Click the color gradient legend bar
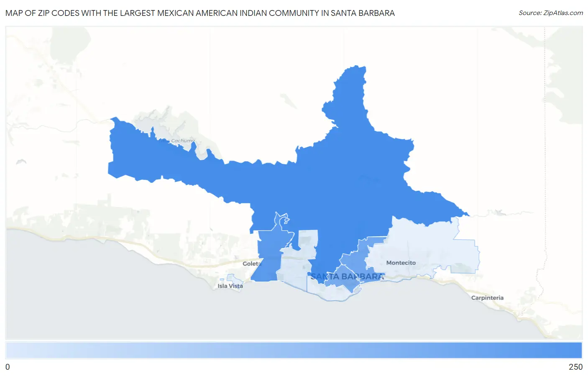The image size is (588, 376). [294, 350]
